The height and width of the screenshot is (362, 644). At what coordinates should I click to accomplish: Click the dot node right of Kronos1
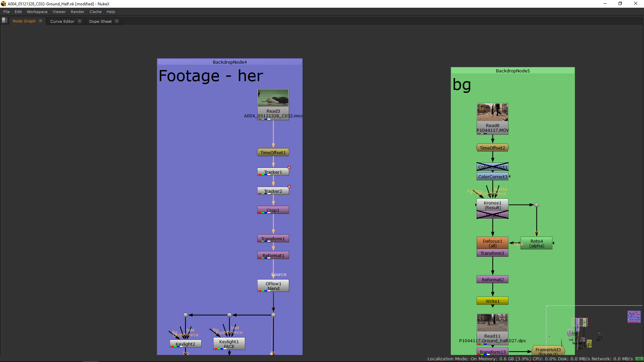click(537, 205)
